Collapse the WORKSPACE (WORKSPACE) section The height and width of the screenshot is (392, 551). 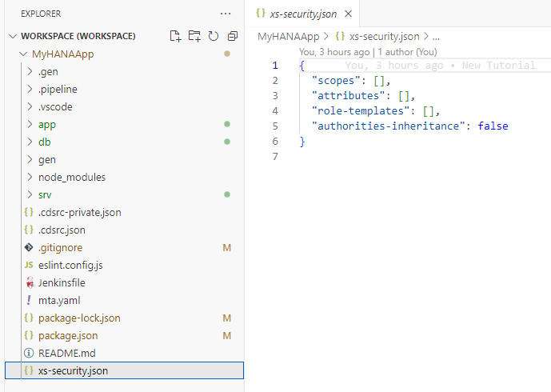click(x=13, y=36)
